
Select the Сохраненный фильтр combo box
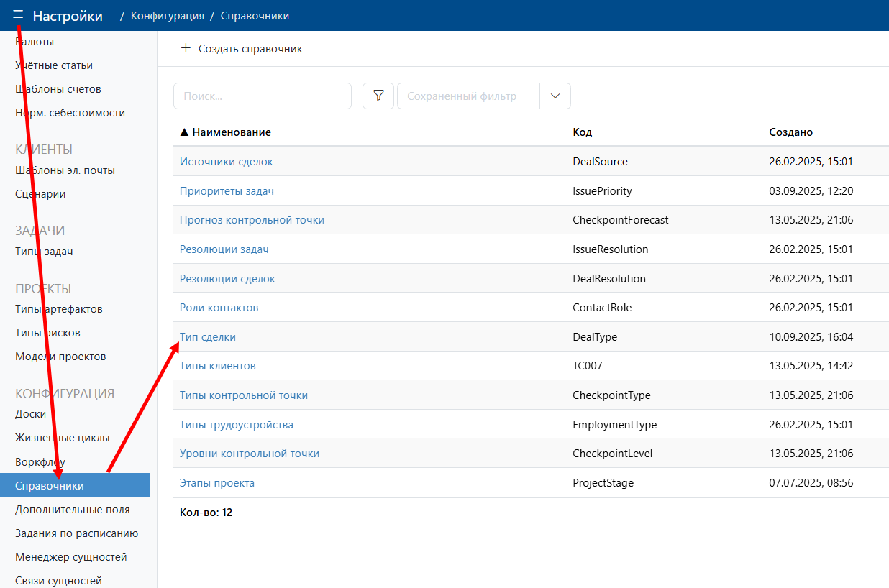coord(468,96)
